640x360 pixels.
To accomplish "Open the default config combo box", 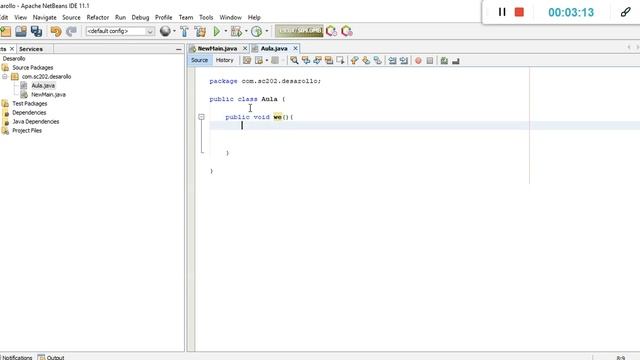I will pos(120,31).
